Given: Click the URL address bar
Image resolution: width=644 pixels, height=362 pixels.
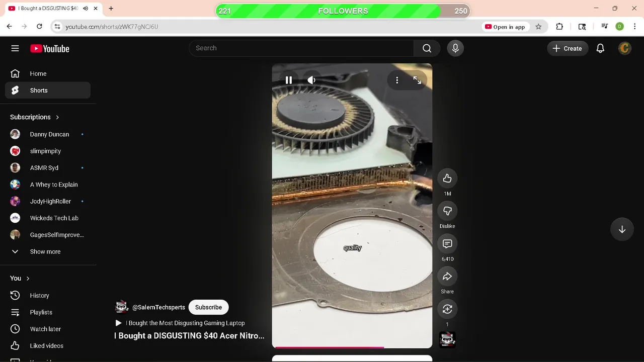Looking at the screenshot, I should [x=267, y=27].
